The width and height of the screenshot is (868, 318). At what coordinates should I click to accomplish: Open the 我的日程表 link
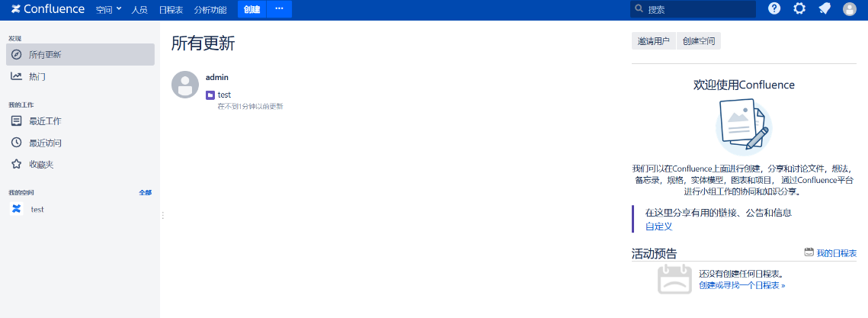pos(837,252)
